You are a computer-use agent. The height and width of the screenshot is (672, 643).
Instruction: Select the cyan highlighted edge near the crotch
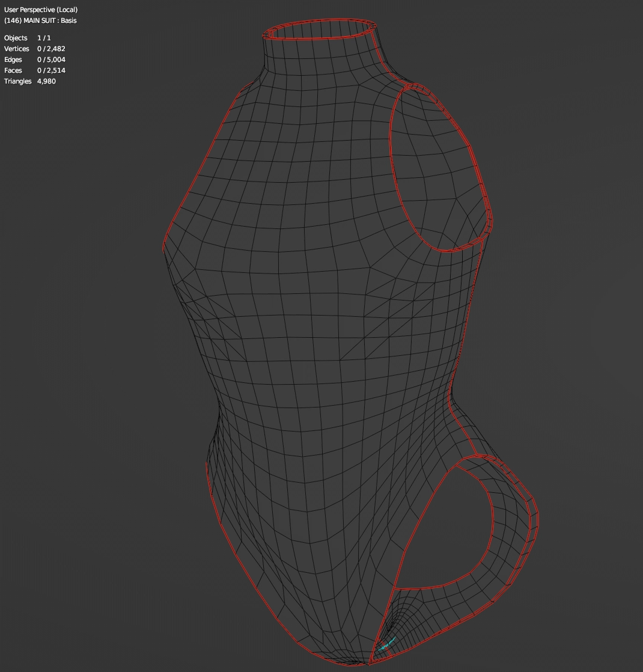pos(389,643)
